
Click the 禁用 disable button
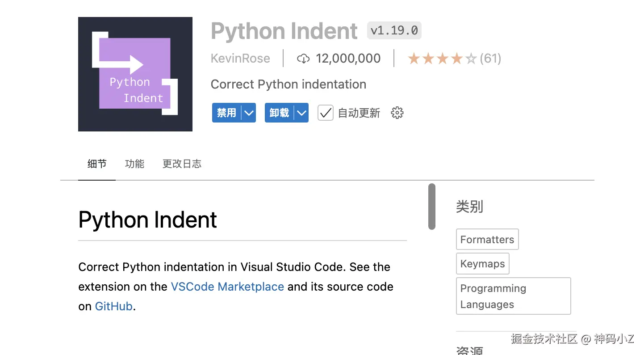(x=226, y=113)
